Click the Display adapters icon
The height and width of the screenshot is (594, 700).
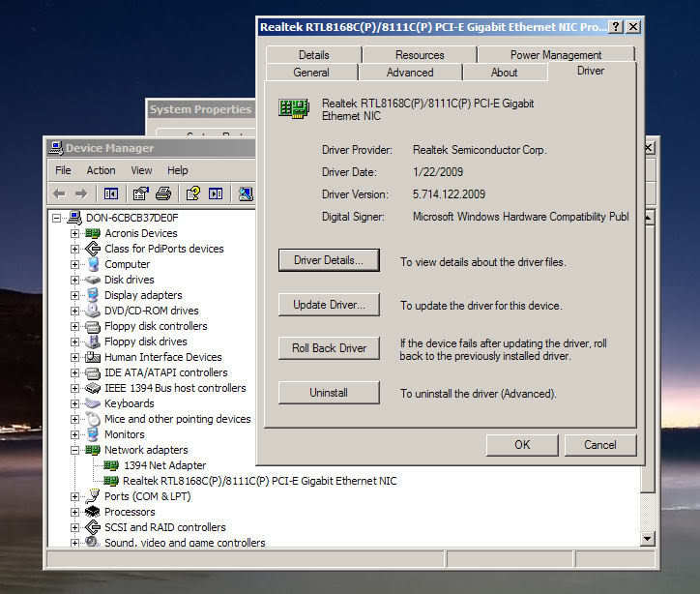tap(93, 295)
